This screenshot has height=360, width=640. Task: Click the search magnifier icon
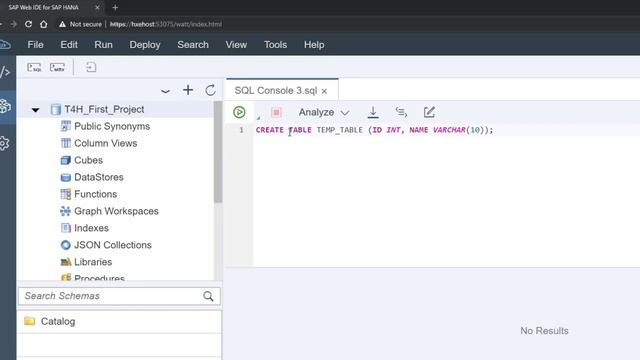click(x=208, y=296)
